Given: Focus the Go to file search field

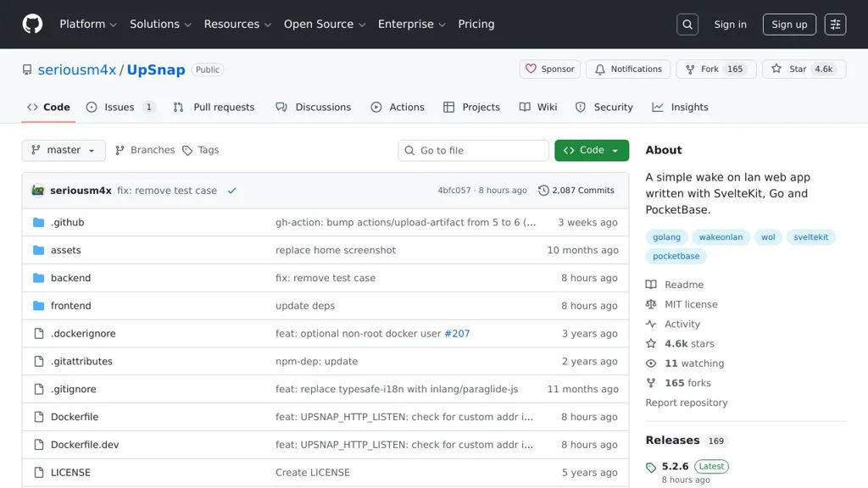Looking at the screenshot, I should point(475,151).
